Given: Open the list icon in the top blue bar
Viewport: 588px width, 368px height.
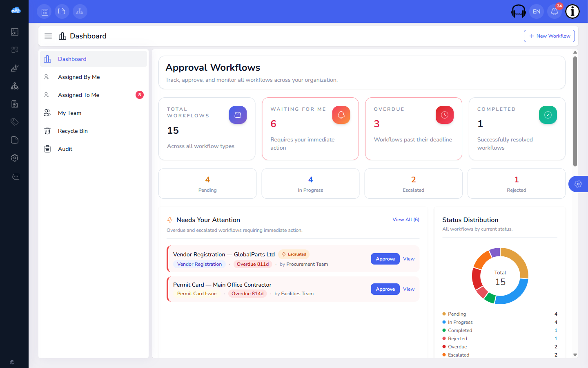Looking at the screenshot, I should point(45,11).
